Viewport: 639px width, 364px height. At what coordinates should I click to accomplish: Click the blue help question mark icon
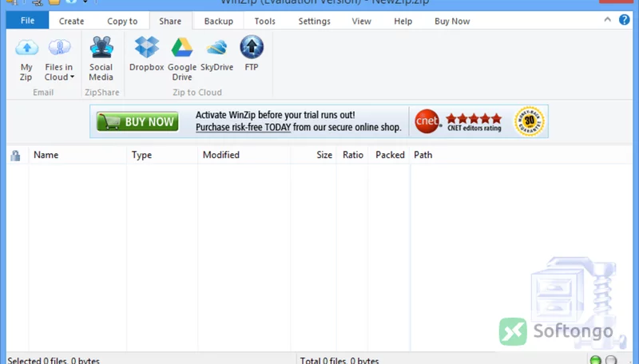624,19
